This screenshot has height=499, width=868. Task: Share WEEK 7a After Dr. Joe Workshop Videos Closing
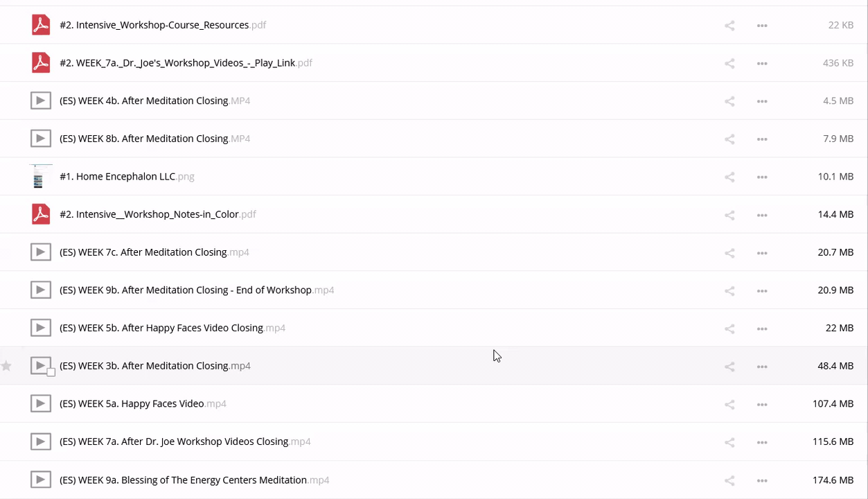click(x=729, y=442)
